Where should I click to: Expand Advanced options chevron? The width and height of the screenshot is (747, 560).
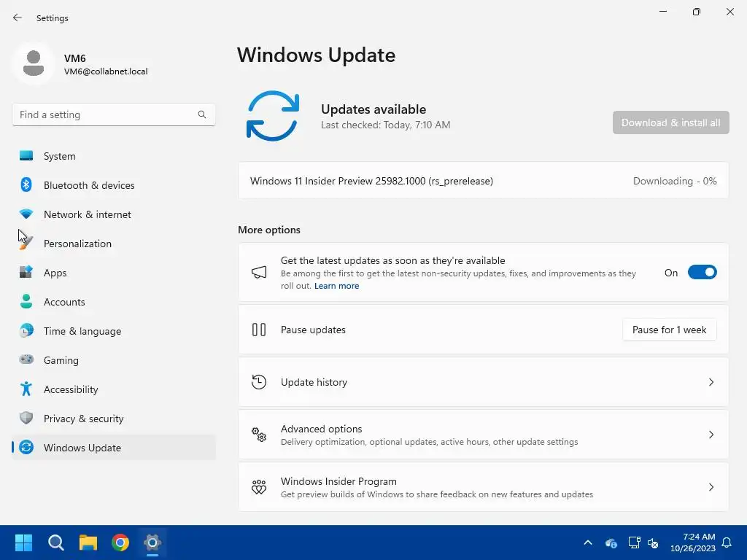(x=711, y=435)
